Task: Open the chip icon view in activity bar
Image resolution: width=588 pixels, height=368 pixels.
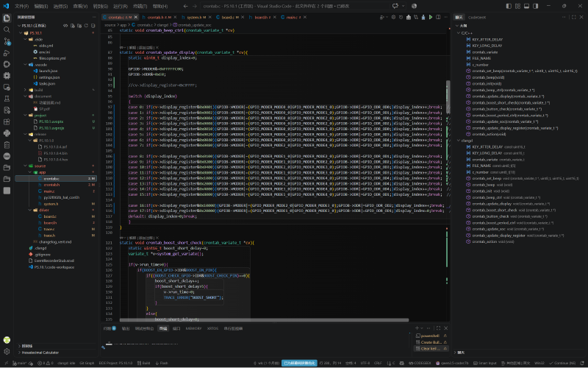Action: click(x=7, y=76)
